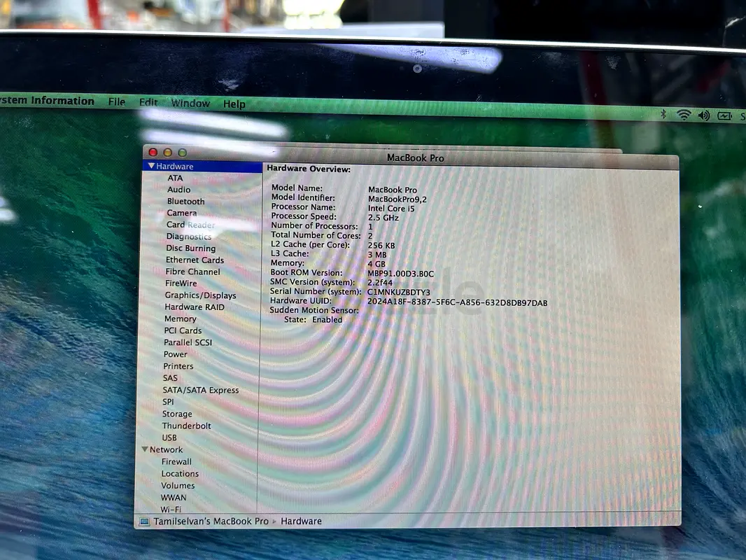The height and width of the screenshot is (560, 746).
Task: Select ATA in the sidebar
Action: pyautogui.click(x=175, y=178)
